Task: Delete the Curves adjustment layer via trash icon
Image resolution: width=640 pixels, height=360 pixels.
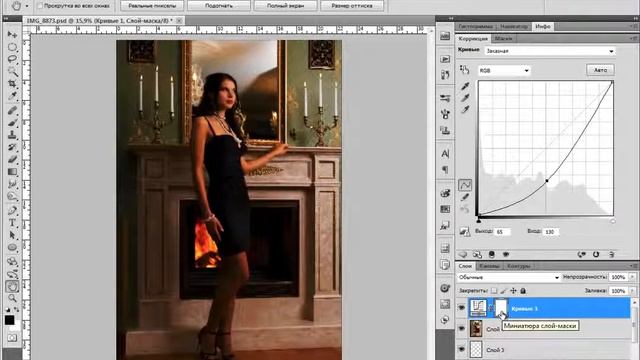Action: click(x=612, y=254)
